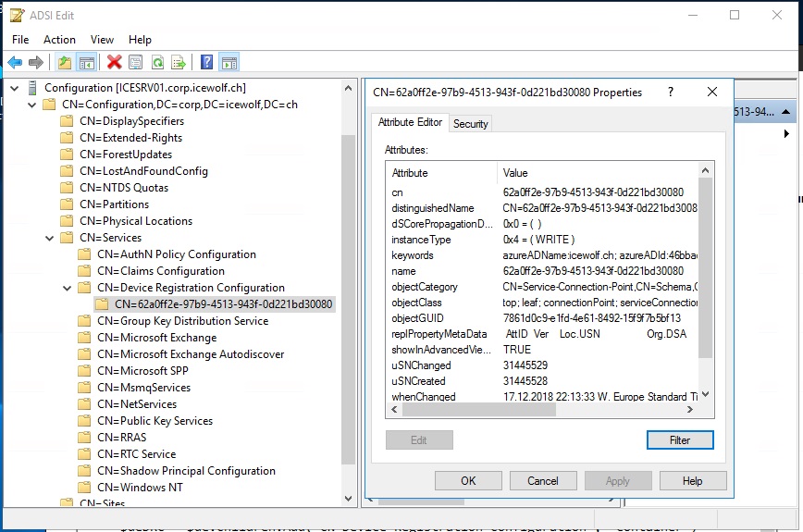Select CN=NTDS Quotas tree node

[x=124, y=188]
